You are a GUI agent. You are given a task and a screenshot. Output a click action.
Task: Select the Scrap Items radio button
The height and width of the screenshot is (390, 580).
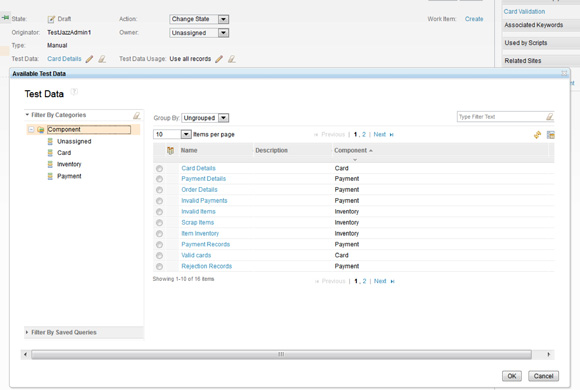159,223
